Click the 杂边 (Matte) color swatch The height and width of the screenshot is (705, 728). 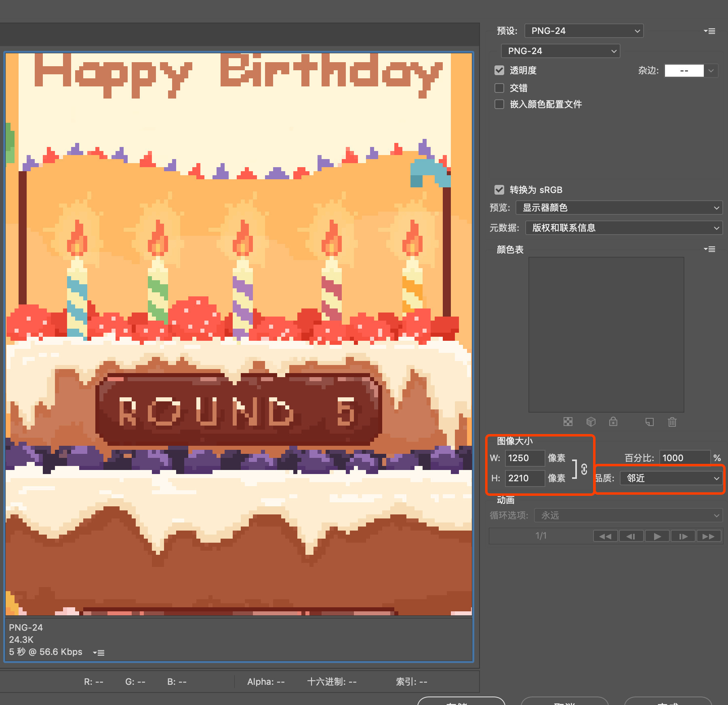click(x=684, y=71)
